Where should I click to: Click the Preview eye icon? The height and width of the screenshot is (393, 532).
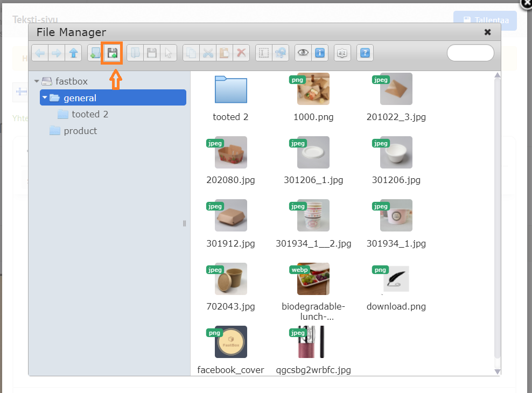tap(303, 53)
